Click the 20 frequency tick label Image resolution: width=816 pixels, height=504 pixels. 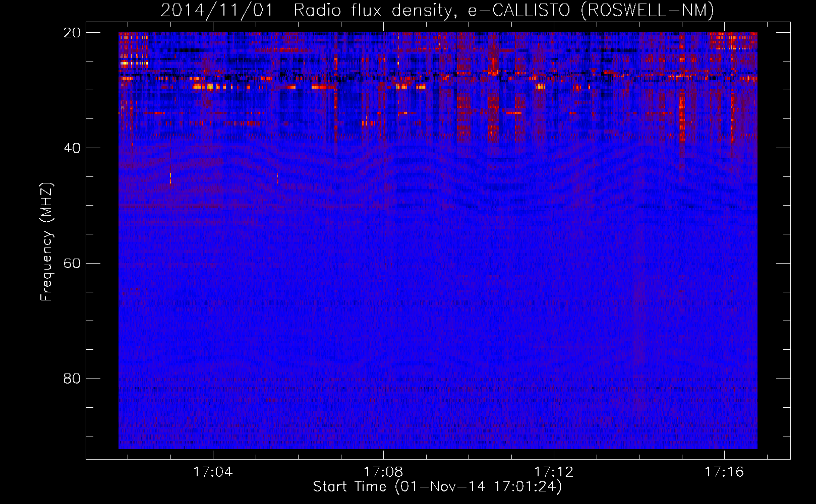tap(72, 33)
